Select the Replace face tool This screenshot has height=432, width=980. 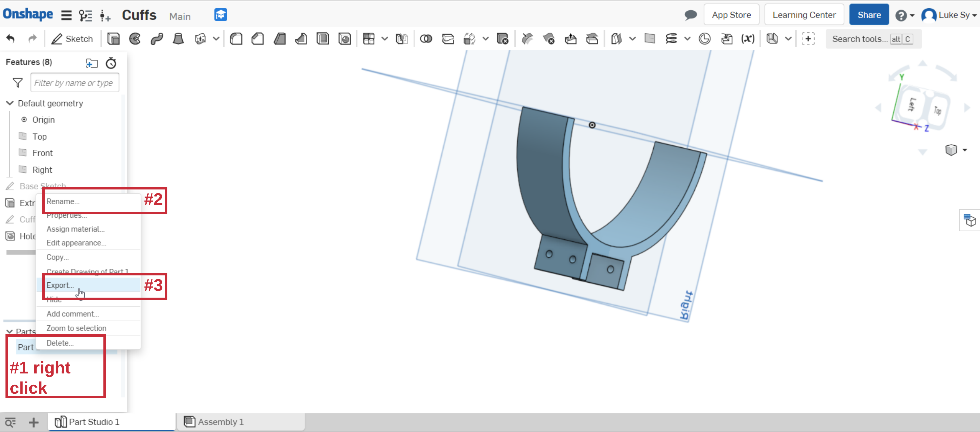tap(592, 39)
